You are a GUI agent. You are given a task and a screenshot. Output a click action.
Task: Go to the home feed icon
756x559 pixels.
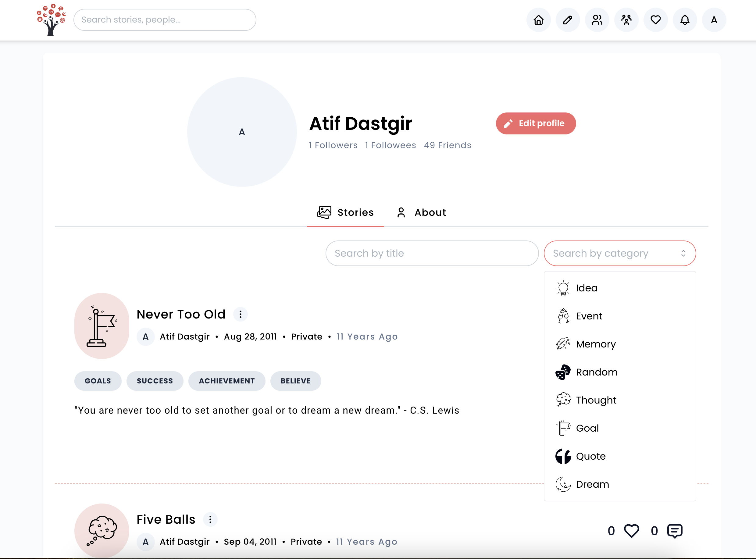pos(538,20)
